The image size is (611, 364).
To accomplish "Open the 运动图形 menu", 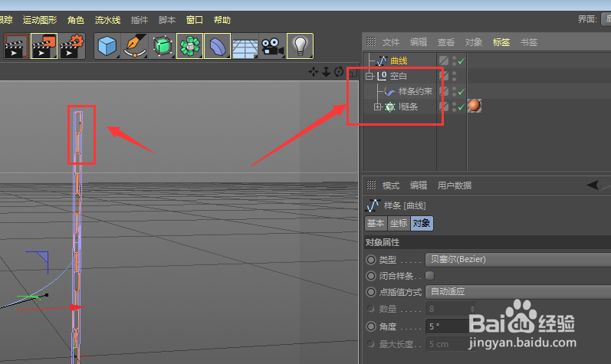I will click(40, 20).
